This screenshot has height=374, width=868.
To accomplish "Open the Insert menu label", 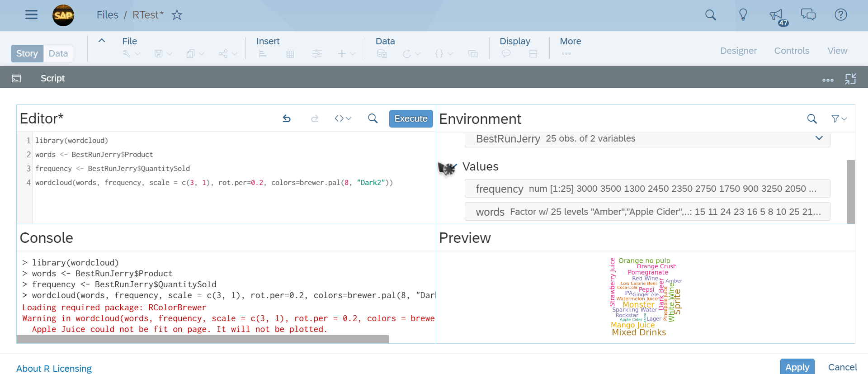I will [268, 41].
